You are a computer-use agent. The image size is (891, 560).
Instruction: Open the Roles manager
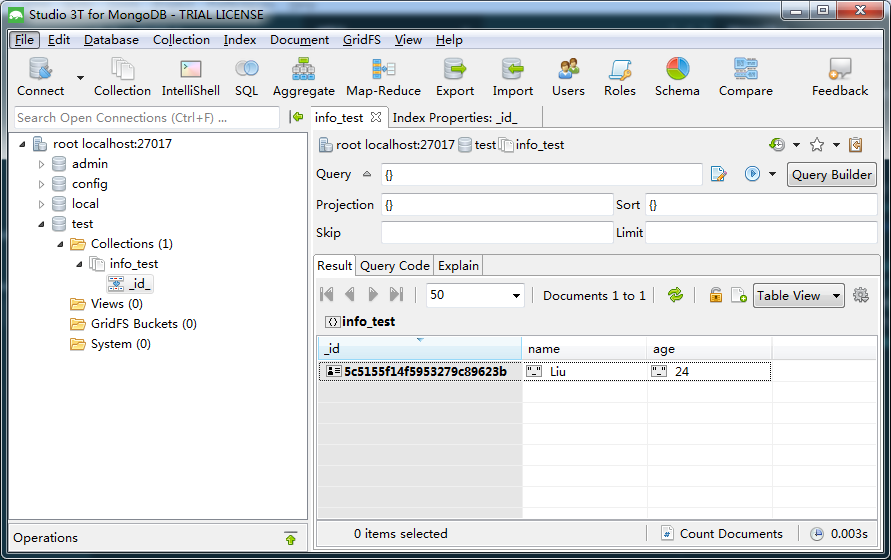[x=619, y=77]
